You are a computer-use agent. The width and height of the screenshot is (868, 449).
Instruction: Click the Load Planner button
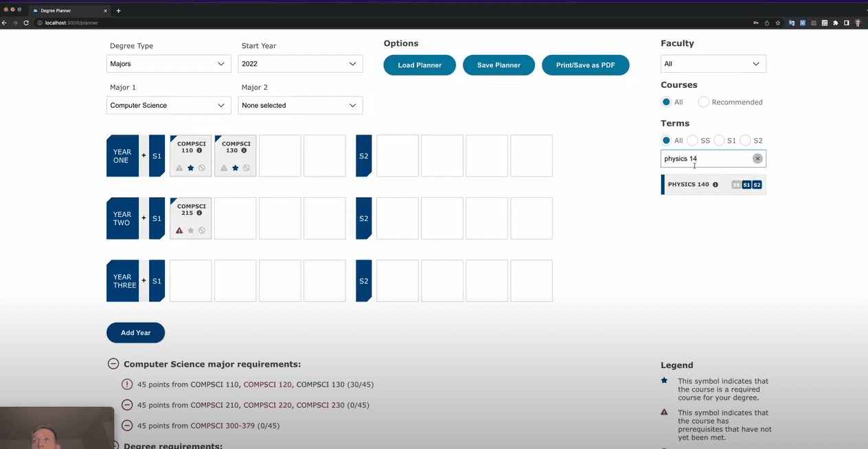(419, 65)
